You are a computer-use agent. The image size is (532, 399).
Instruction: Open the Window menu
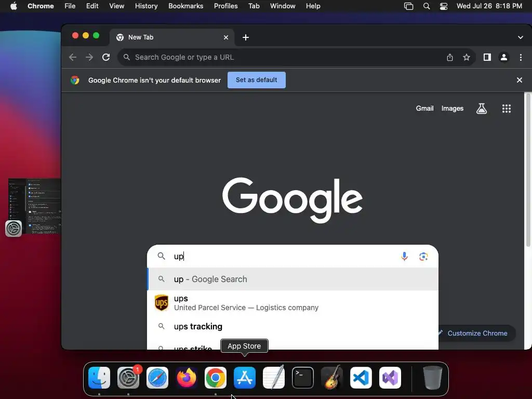pos(283,6)
